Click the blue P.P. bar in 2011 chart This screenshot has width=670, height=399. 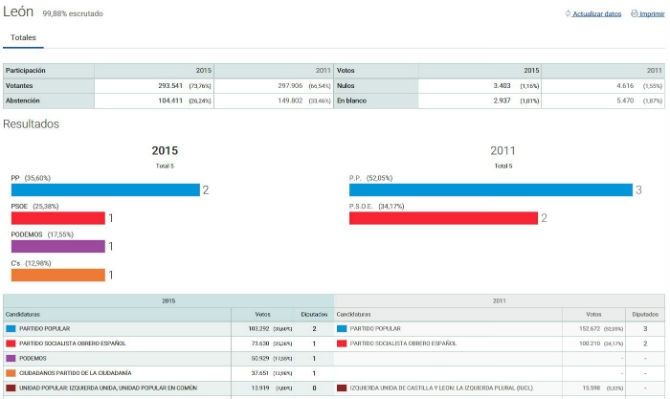(x=491, y=190)
